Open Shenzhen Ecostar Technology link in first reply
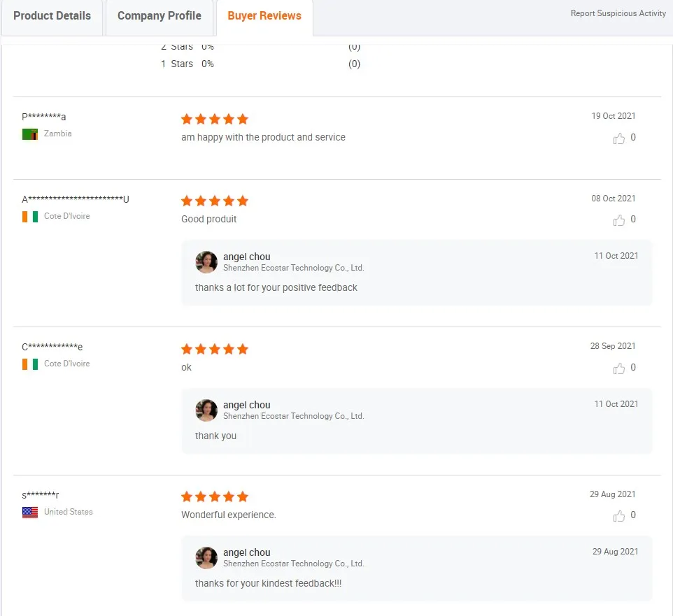 (293, 268)
